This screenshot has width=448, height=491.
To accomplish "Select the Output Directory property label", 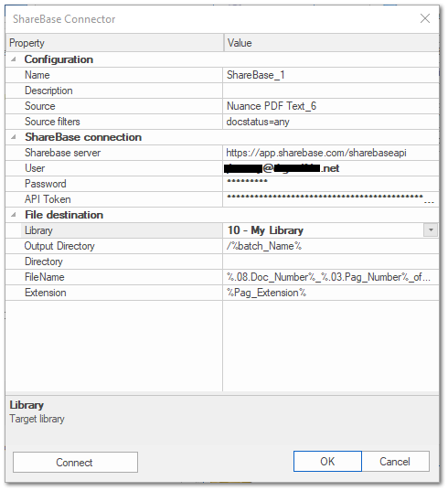I will coord(59,246).
